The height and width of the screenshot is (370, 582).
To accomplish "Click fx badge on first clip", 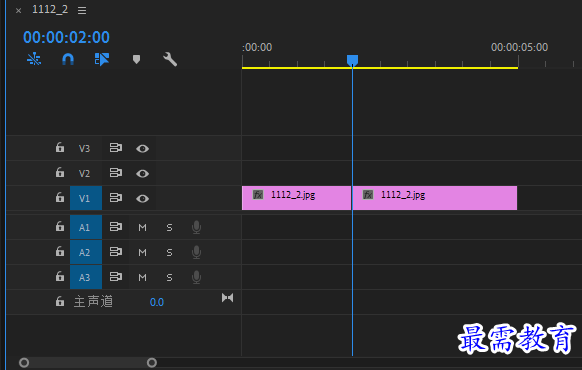I will (258, 195).
